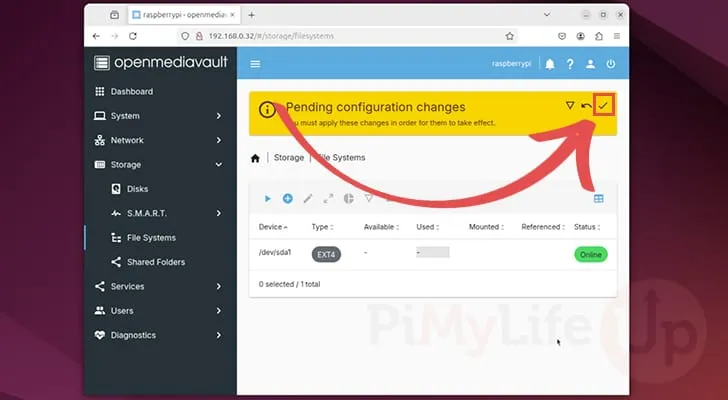This screenshot has height=400, width=728.
Task: Click the browser address bar
Action: [x=347, y=36]
